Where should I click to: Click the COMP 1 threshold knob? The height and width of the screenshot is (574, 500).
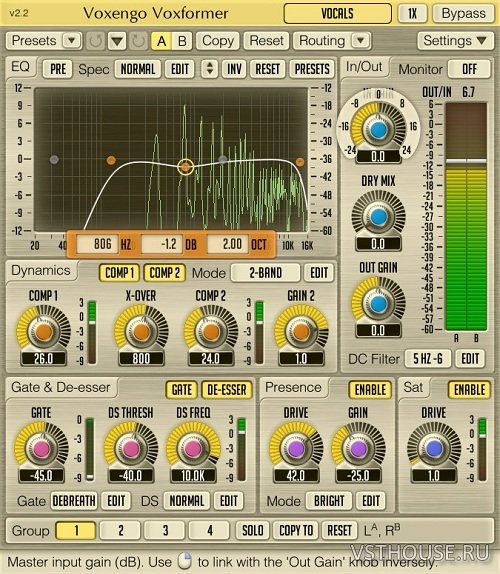[44, 332]
